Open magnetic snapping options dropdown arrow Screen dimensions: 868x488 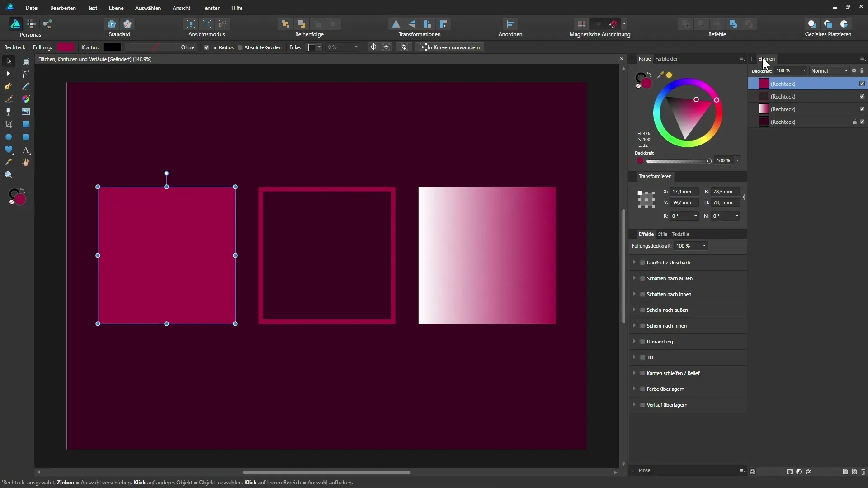coord(624,24)
